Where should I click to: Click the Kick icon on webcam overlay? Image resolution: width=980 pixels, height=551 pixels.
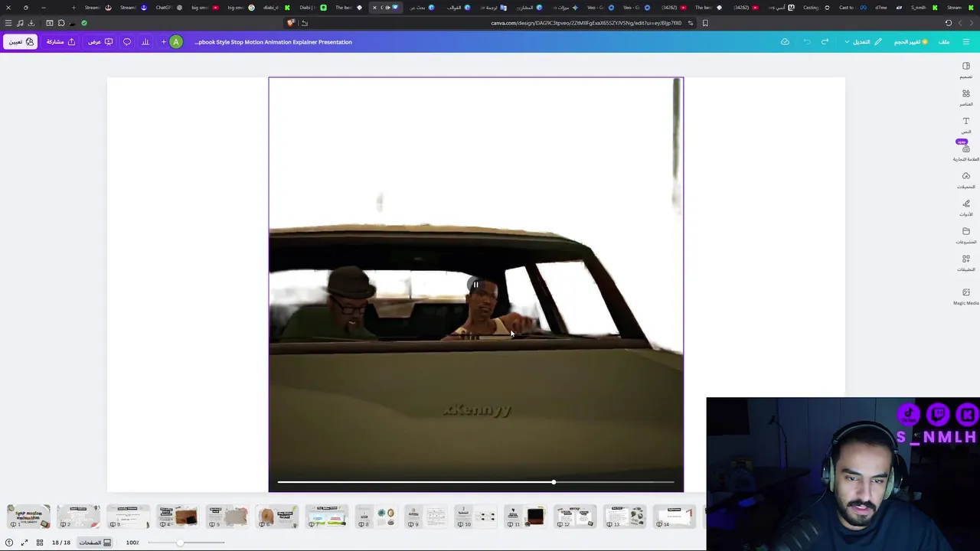(x=967, y=415)
